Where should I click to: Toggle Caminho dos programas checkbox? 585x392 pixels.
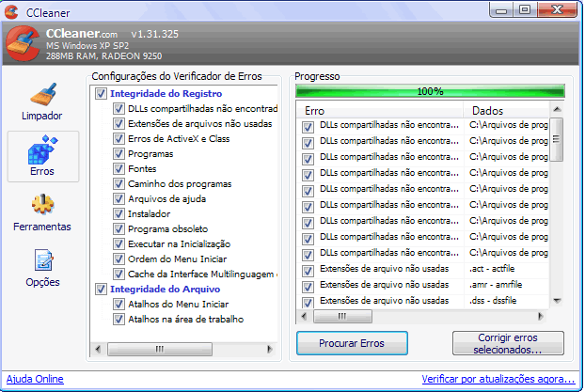click(119, 184)
